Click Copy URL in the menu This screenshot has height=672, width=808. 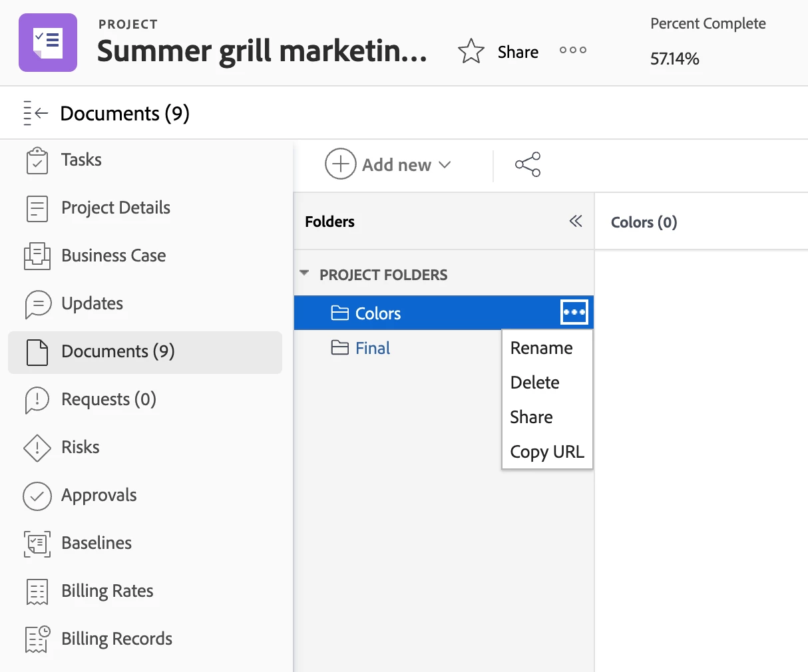[x=546, y=452]
